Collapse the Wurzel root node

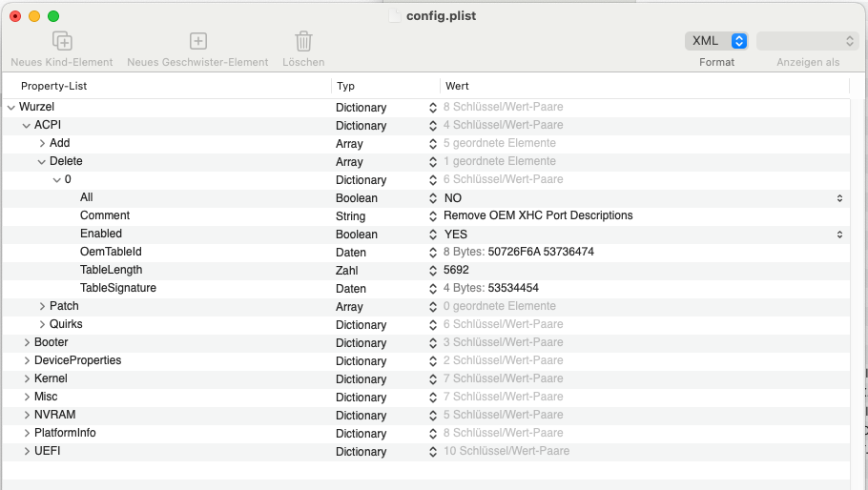coord(11,108)
